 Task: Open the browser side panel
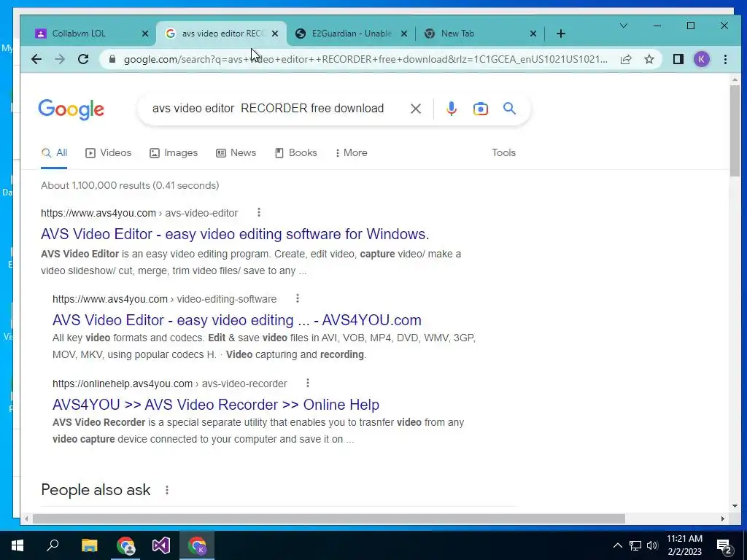[x=678, y=59]
